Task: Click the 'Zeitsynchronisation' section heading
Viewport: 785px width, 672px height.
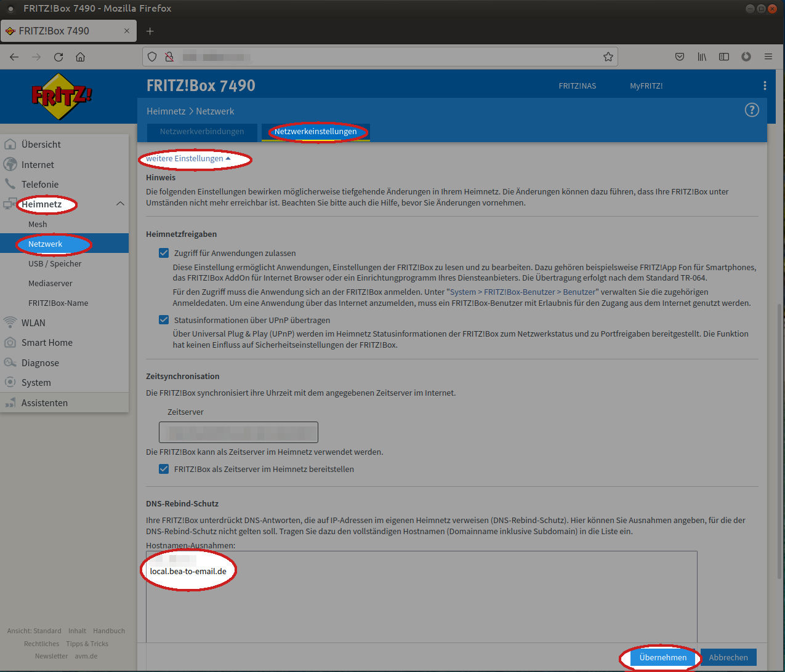Action: click(183, 376)
